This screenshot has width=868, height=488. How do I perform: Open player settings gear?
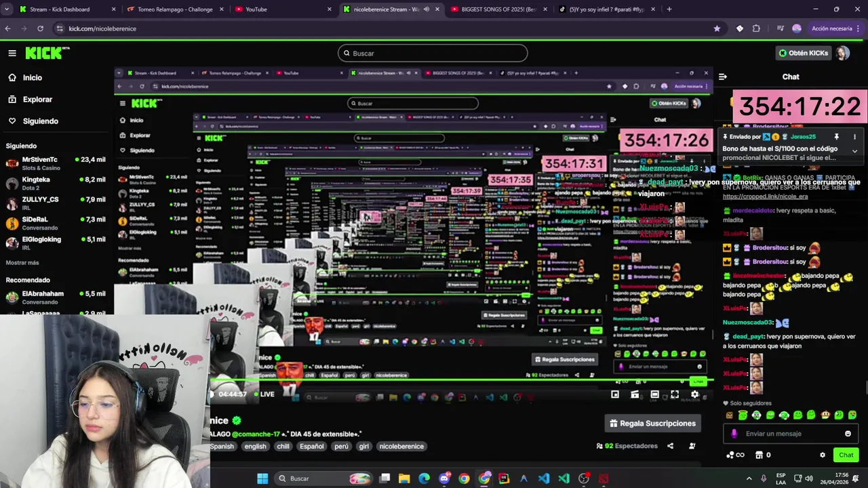(694, 394)
